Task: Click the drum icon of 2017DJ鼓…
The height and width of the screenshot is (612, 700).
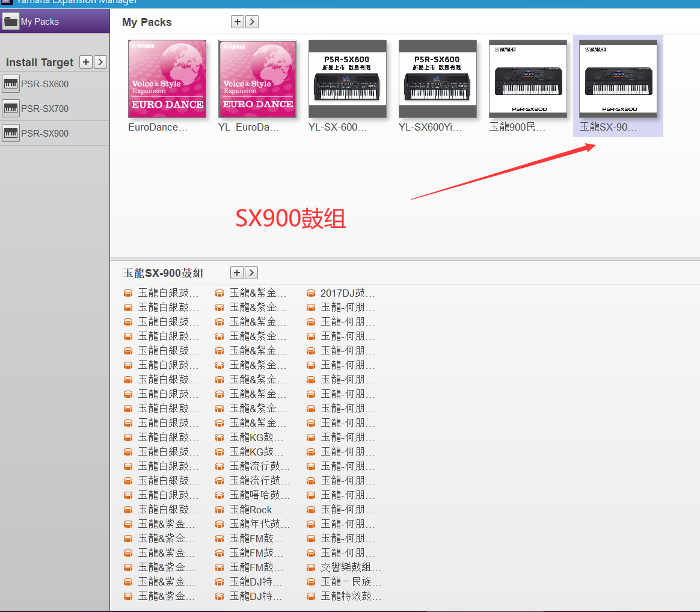Action: pos(311,294)
